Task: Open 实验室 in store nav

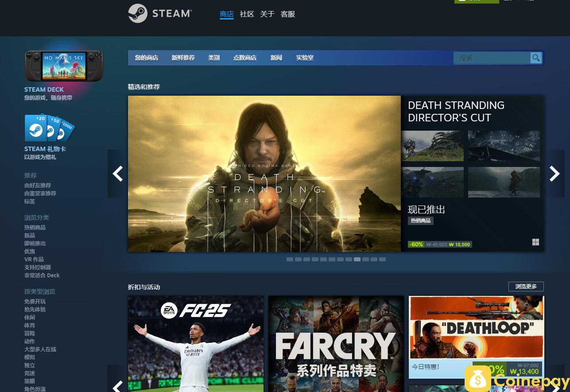Action: [x=305, y=58]
